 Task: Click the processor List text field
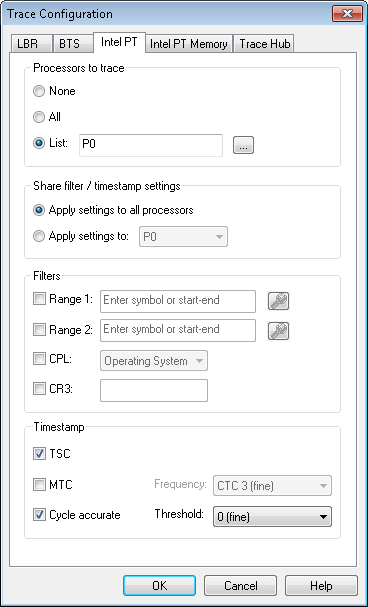point(151,145)
